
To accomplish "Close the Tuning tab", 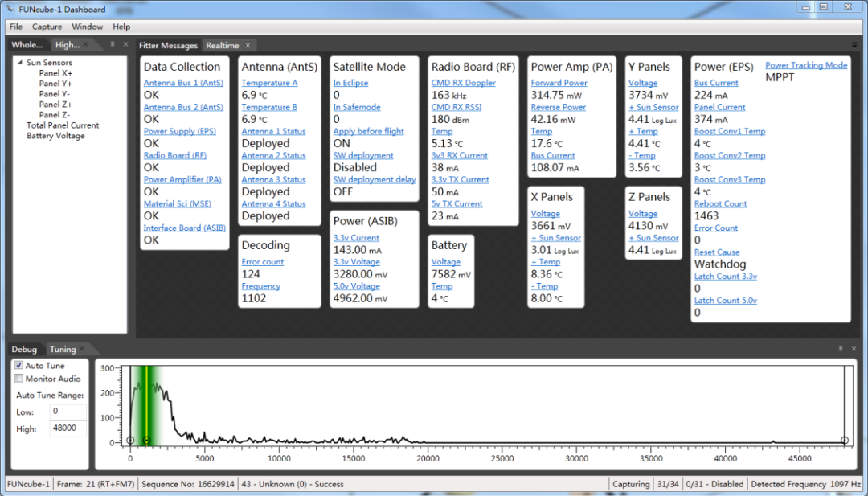I will point(81,349).
